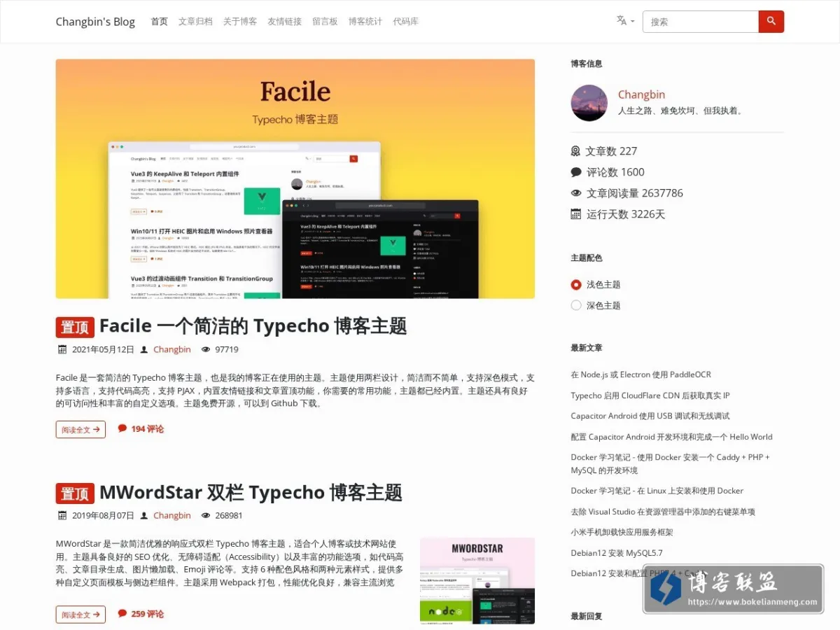Open the 文章归档 nav item

[x=195, y=22]
